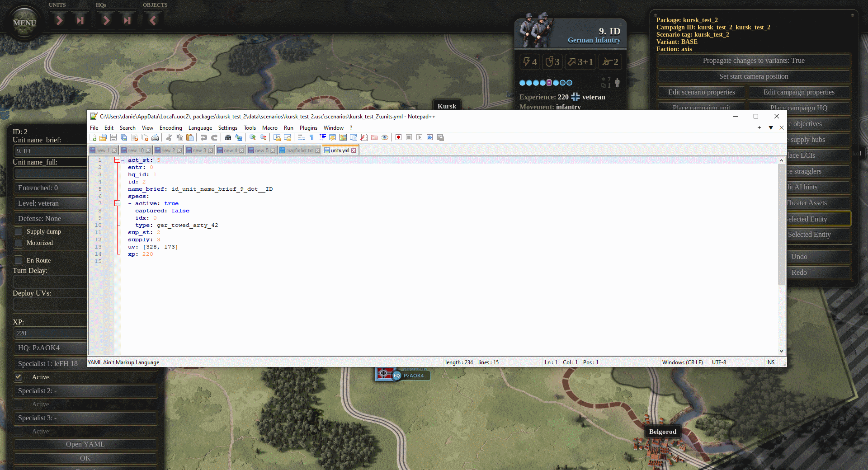Open the Encoding menu
868x470 pixels.
(x=171, y=128)
